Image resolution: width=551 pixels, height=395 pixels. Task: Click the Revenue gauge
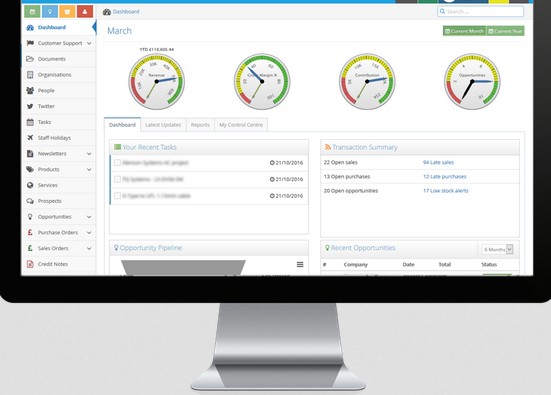[x=156, y=81]
